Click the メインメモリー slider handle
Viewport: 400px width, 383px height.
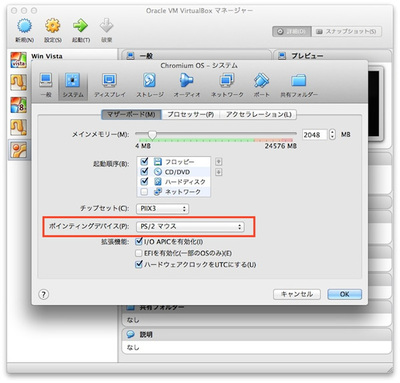(152, 135)
